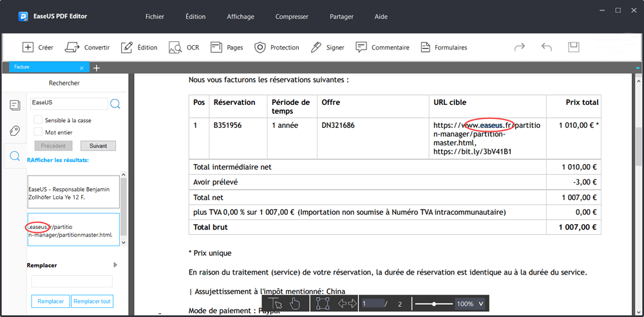Viewport: 644px width, 317px height.
Task: Expand the Remplacer section arrow
Action: click(115, 265)
